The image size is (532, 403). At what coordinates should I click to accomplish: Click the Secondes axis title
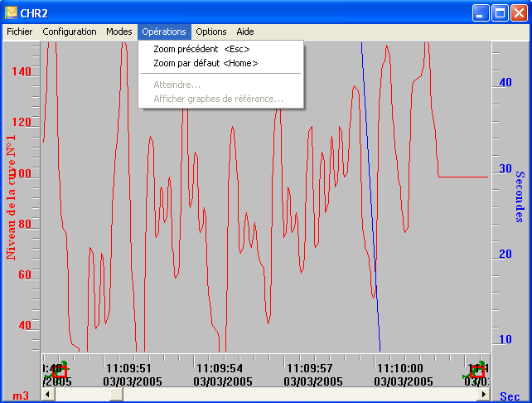click(x=520, y=197)
